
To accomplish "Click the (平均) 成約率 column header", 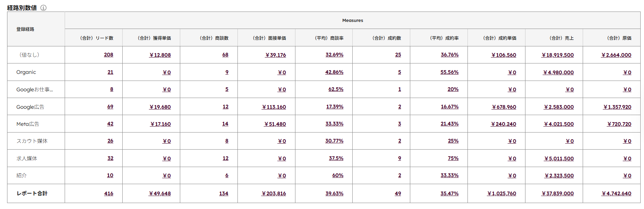I will (444, 38).
